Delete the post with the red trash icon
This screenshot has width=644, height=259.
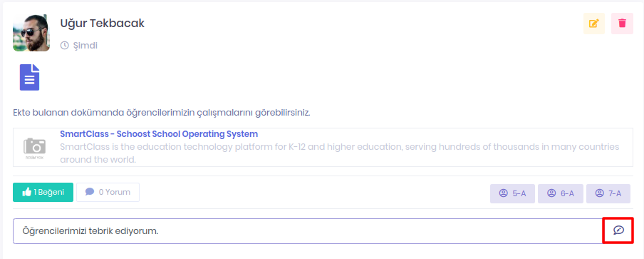tap(622, 24)
